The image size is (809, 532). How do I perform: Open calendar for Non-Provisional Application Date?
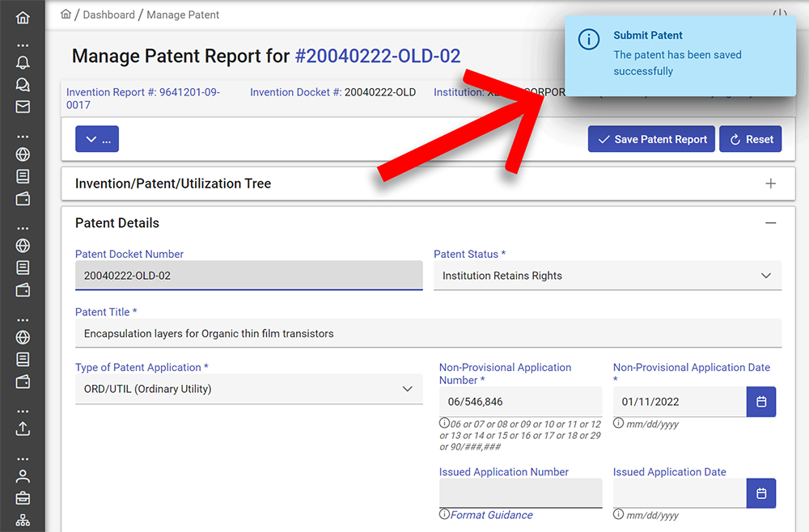[760, 402]
